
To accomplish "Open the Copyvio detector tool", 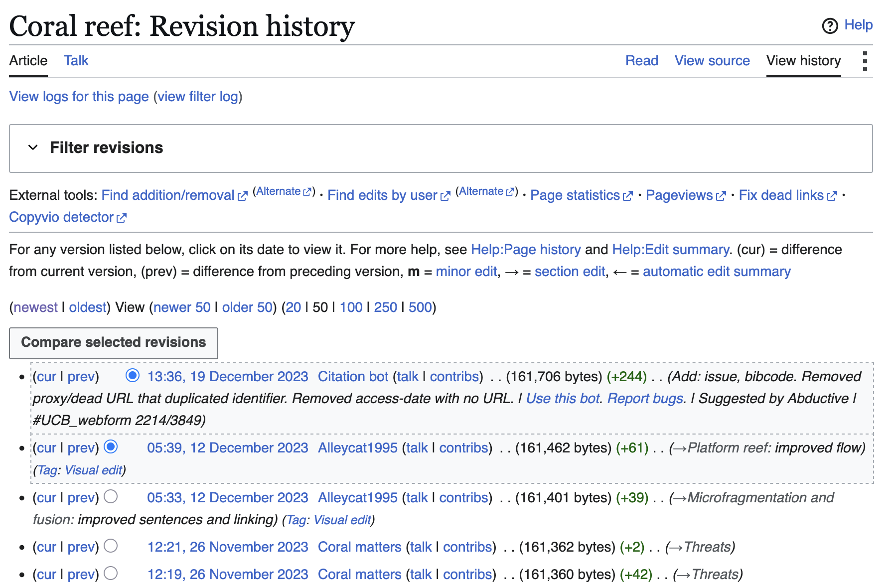I will coord(68,217).
